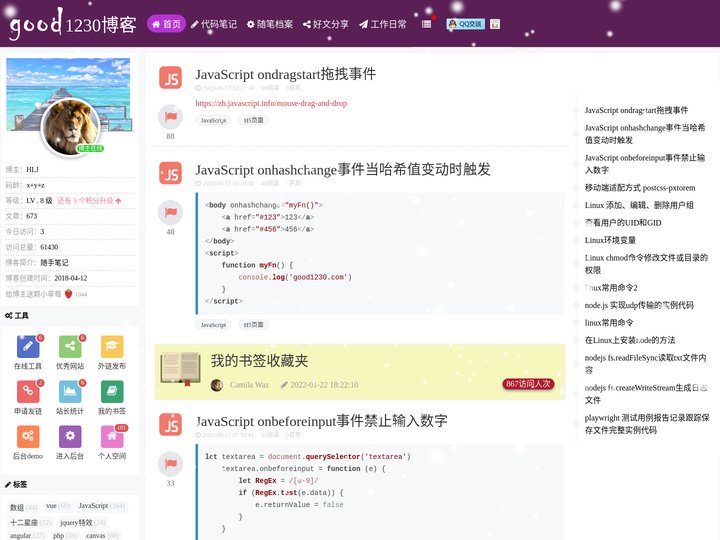Open right list item nodejs fs.readFileSync读取txt文件内容
Screen dimensions: 720x540
[x=645, y=364]
